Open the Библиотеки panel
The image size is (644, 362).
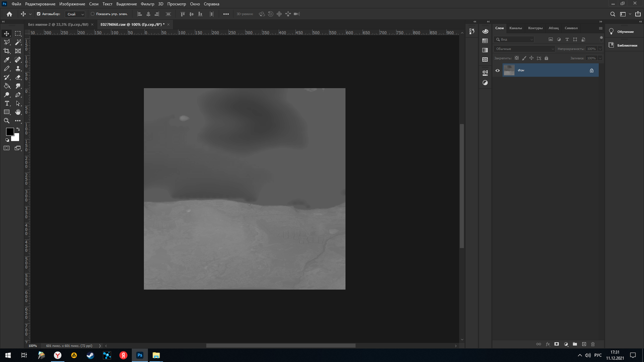(627, 45)
